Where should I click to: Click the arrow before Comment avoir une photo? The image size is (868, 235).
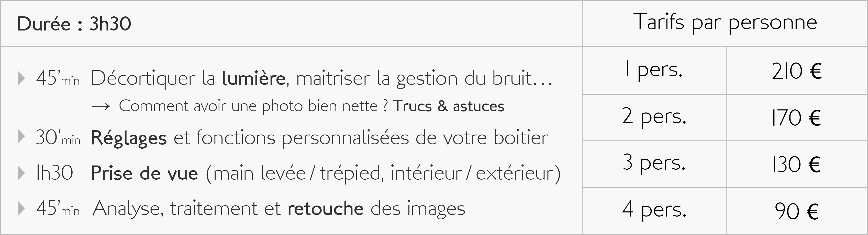tap(101, 106)
